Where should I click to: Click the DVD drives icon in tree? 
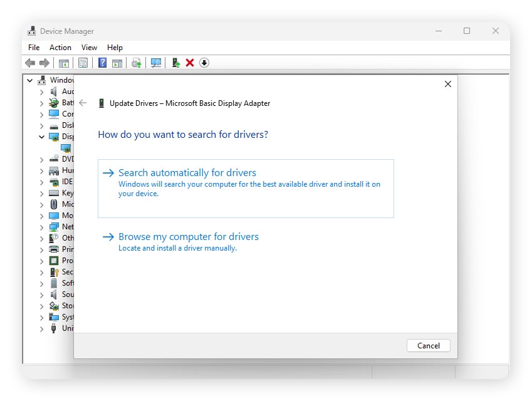click(x=54, y=159)
